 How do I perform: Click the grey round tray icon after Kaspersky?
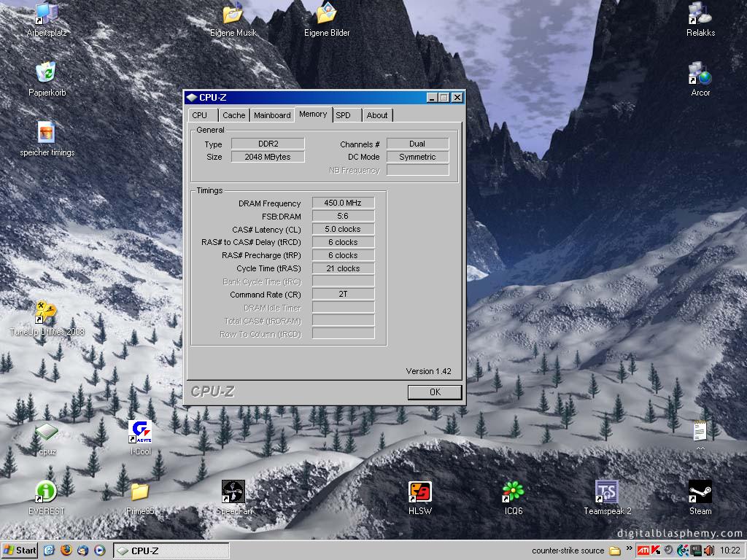670,551
